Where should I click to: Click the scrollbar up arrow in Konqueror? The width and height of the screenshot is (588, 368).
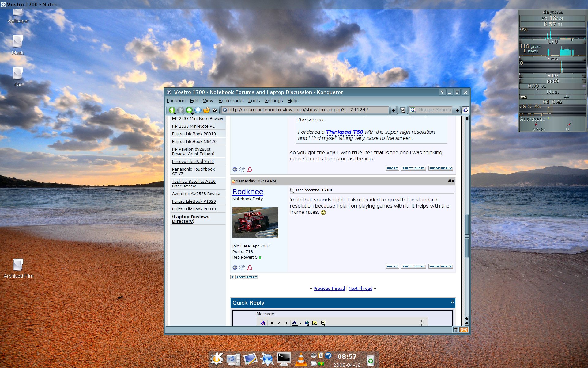(x=467, y=118)
